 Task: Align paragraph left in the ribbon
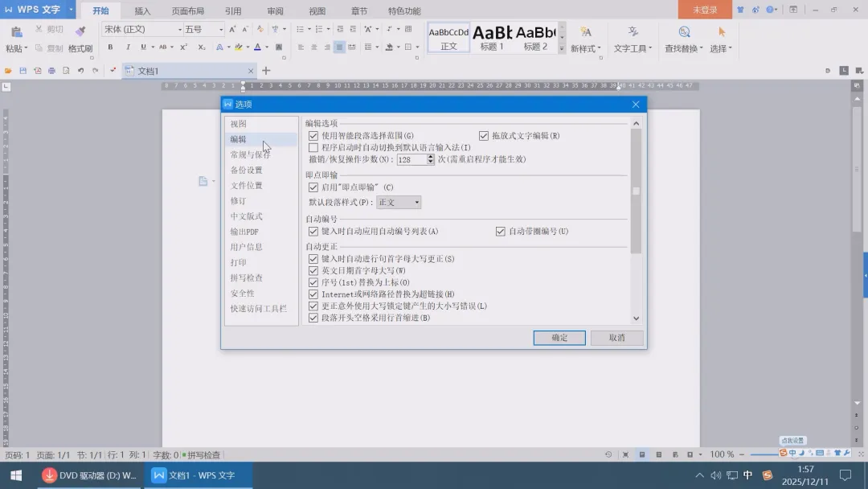point(301,47)
